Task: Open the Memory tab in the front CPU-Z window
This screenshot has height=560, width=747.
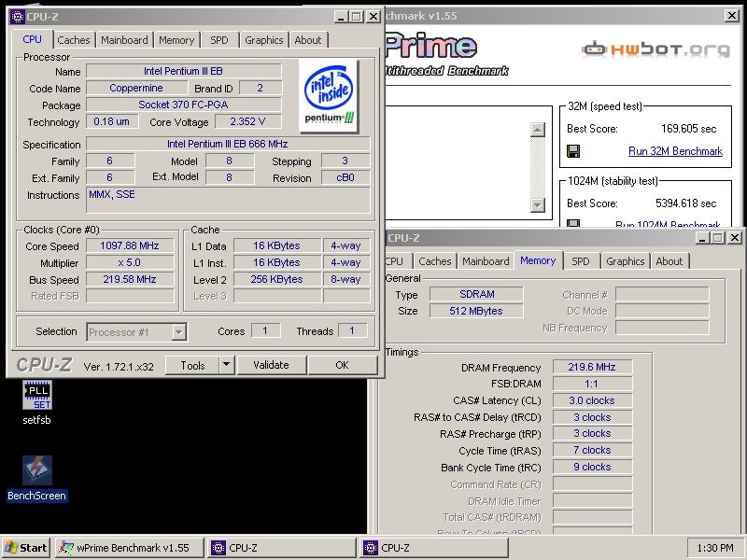Action: 176,40
